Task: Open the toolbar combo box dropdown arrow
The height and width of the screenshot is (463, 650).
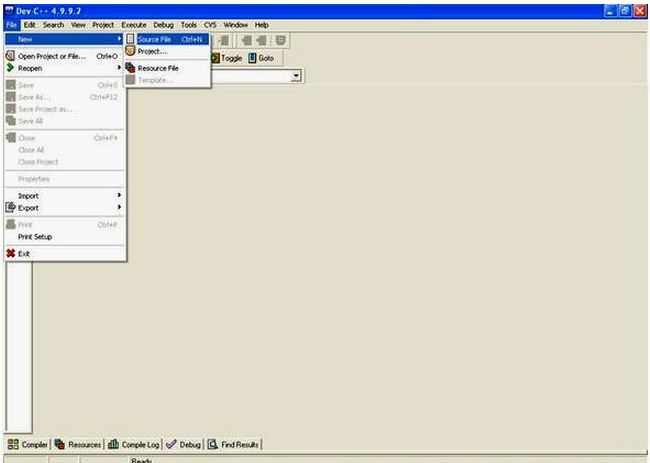Action: point(296,76)
